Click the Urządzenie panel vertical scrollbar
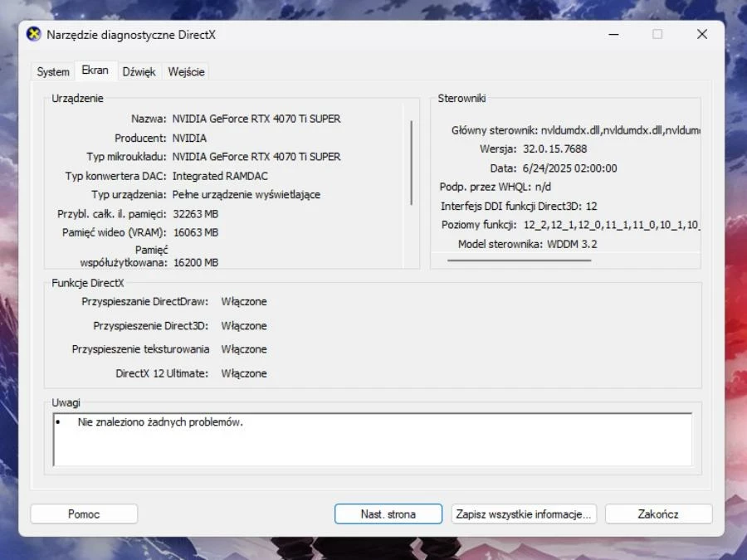 coord(411,163)
